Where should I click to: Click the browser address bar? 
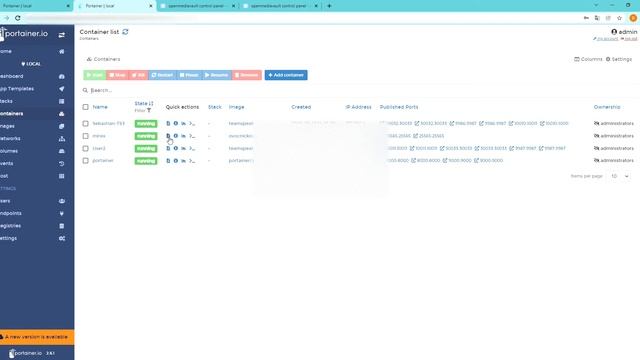click(302, 18)
